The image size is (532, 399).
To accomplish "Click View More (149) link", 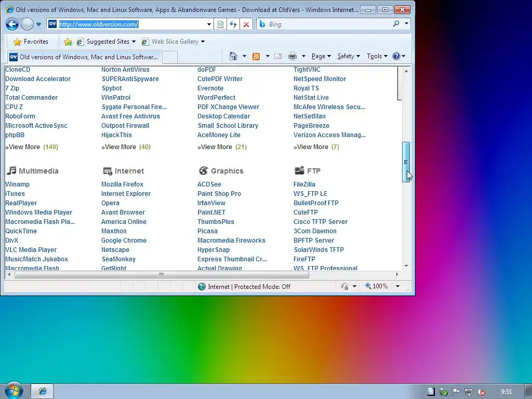I will 32,147.
